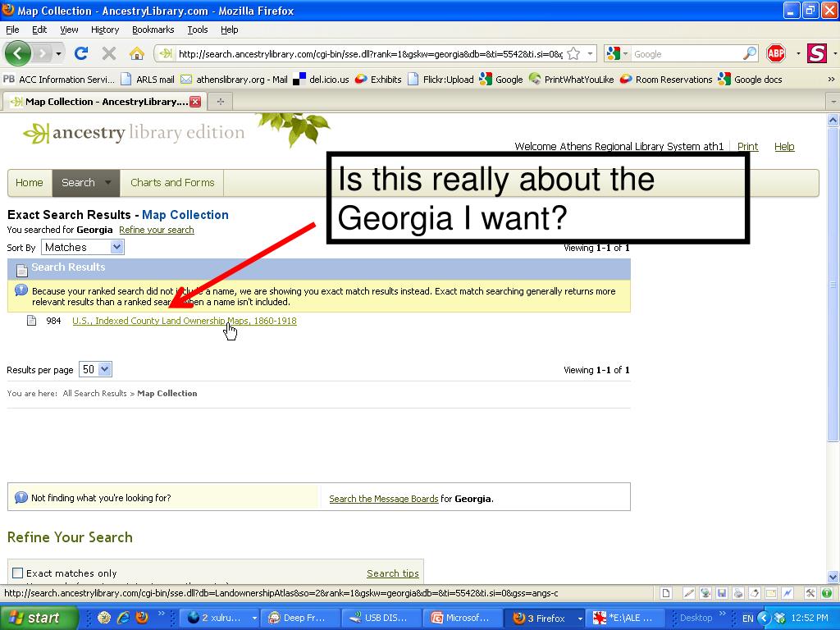The image size is (840, 630).
Task: Open the list all tabs dropdown
Action: (833, 101)
